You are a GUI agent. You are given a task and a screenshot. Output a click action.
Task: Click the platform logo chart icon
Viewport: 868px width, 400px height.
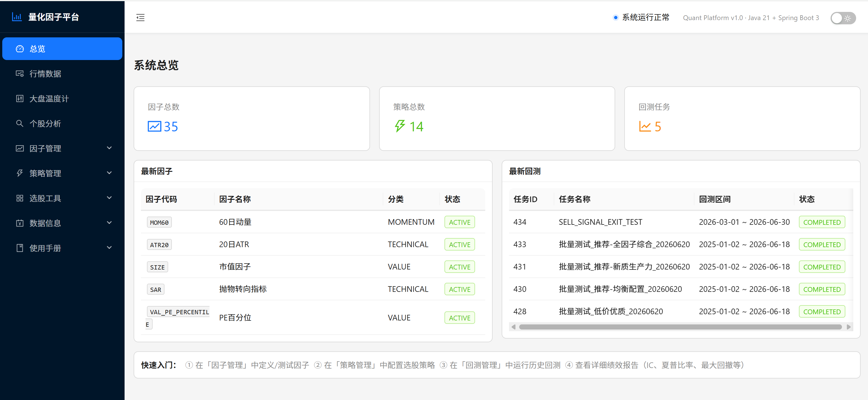point(17,17)
